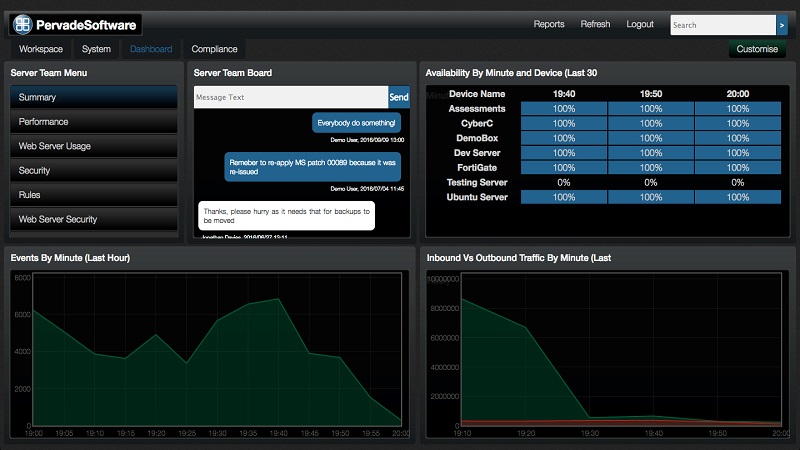The height and width of the screenshot is (450, 800).
Task: Click the 19:20 label on Traffic chart axis
Action: (x=526, y=433)
